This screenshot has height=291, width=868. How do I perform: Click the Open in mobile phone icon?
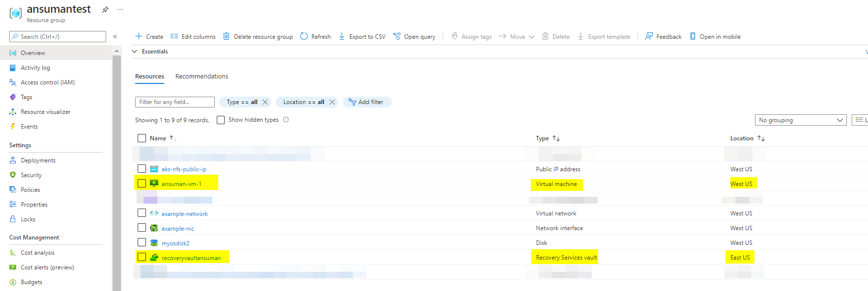pyautogui.click(x=693, y=36)
